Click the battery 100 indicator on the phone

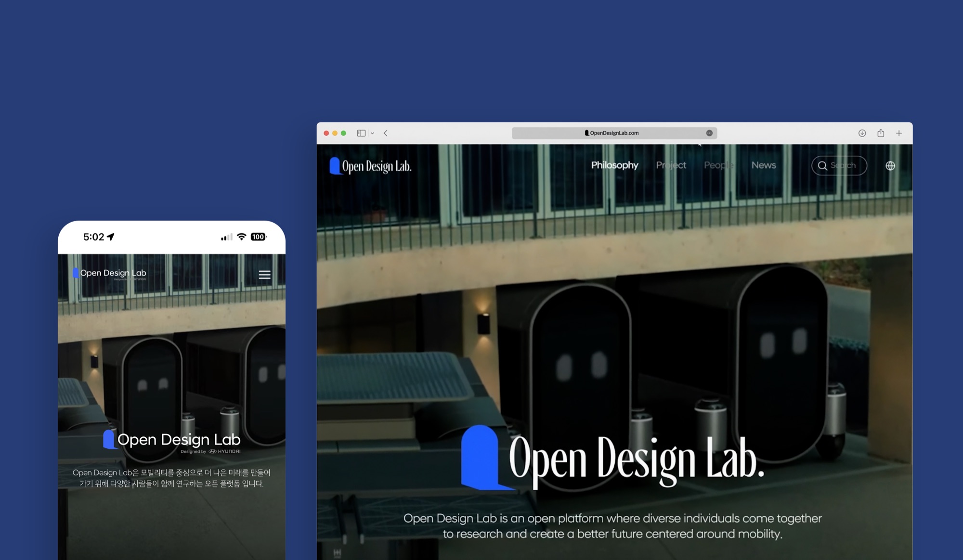pos(259,237)
